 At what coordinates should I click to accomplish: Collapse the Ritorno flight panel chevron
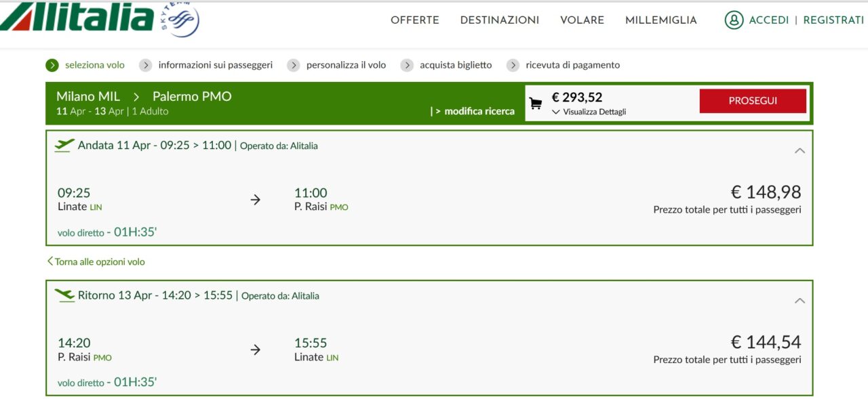coord(800,300)
